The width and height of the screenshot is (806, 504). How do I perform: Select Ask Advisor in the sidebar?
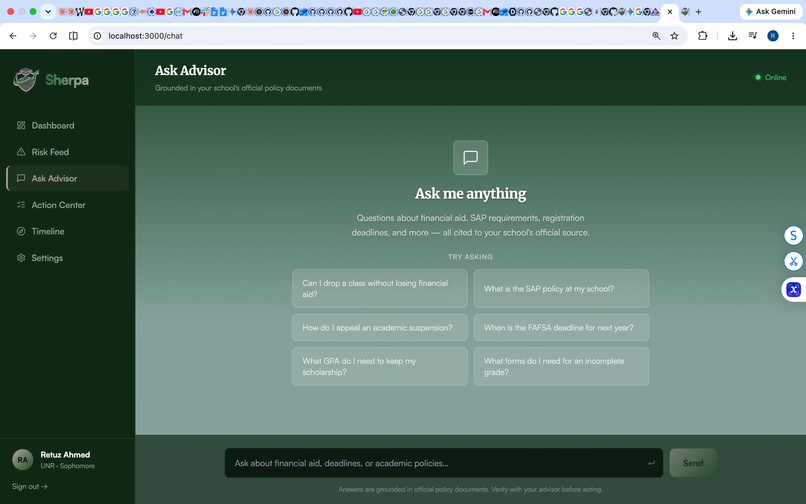point(67,178)
